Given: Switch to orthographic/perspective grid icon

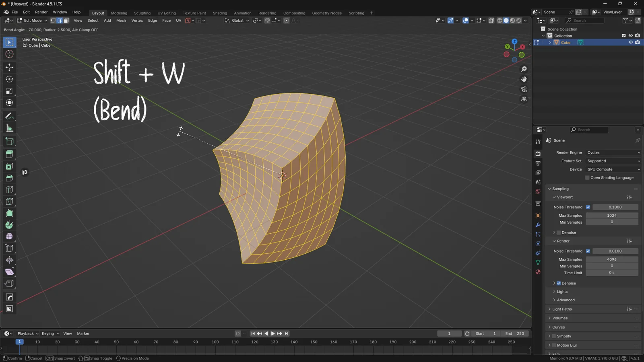Looking at the screenshot, I should point(524,99).
